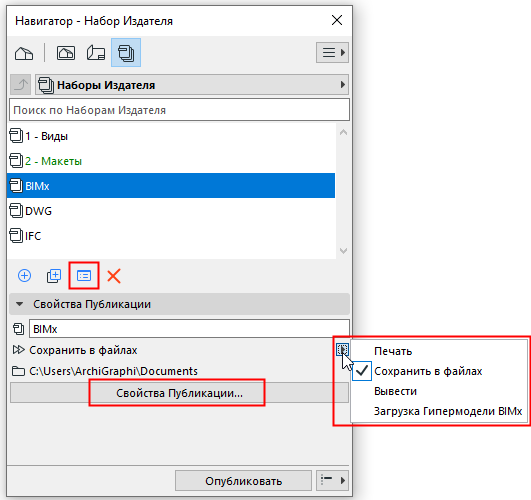
Task: Click the list scroll down arrow
Action: (x=343, y=251)
